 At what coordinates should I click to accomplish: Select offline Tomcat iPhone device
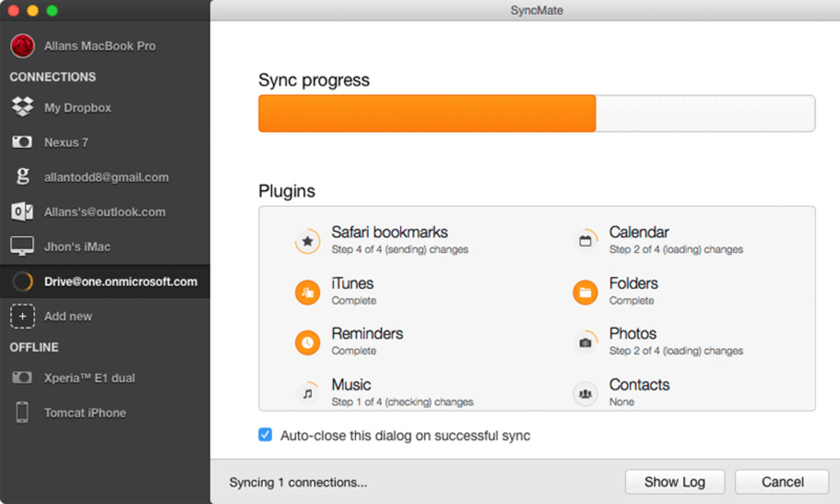(x=85, y=413)
